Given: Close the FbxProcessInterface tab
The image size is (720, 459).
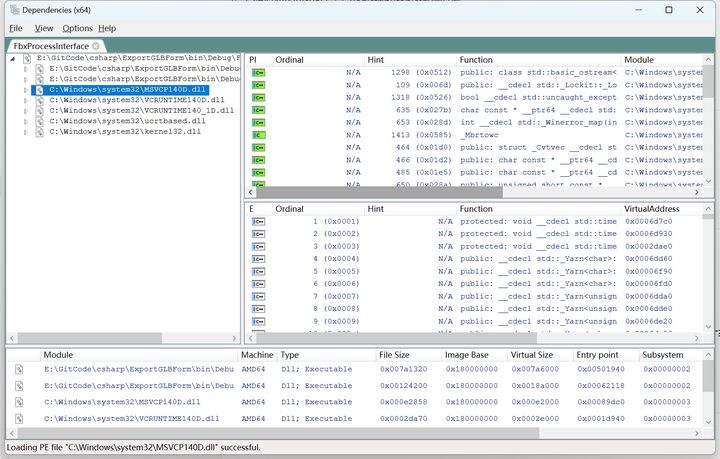Looking at the screenshot, I should tap(96, 46).
